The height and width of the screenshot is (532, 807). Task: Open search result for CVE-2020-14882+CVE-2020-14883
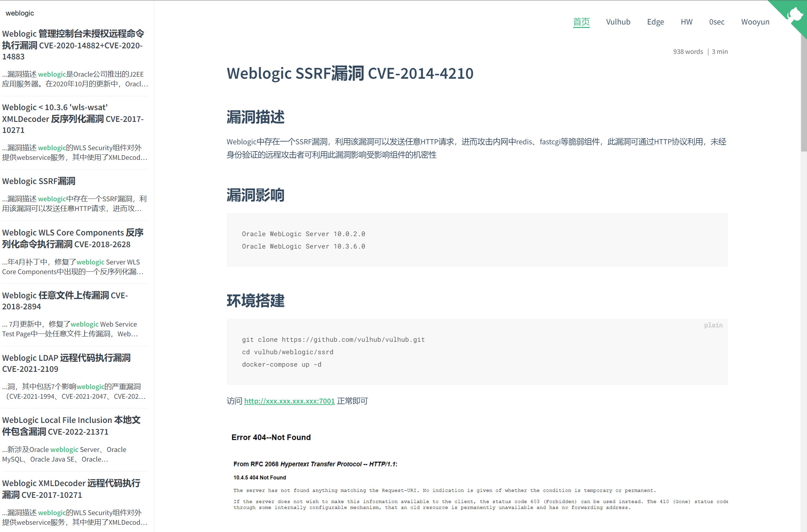point(73,45)
